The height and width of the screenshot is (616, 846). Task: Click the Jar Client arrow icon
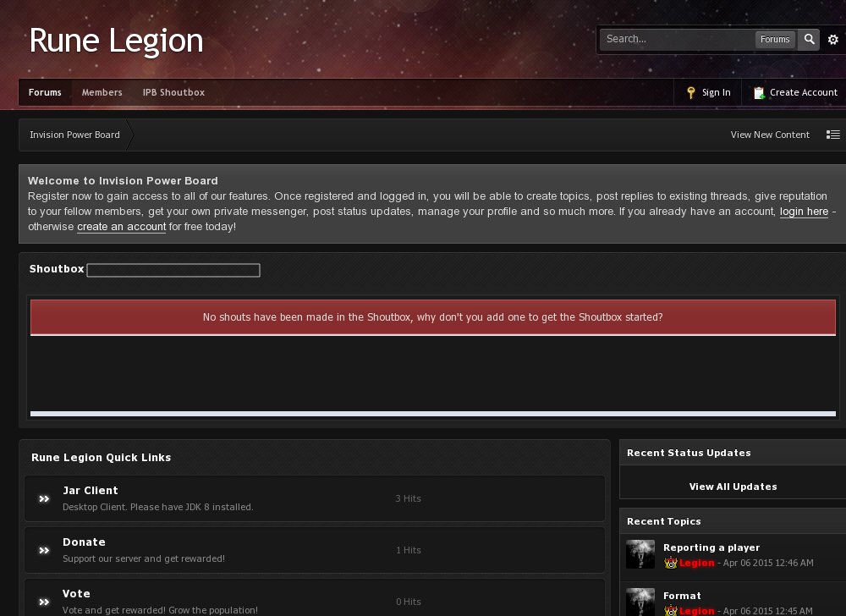44,499
